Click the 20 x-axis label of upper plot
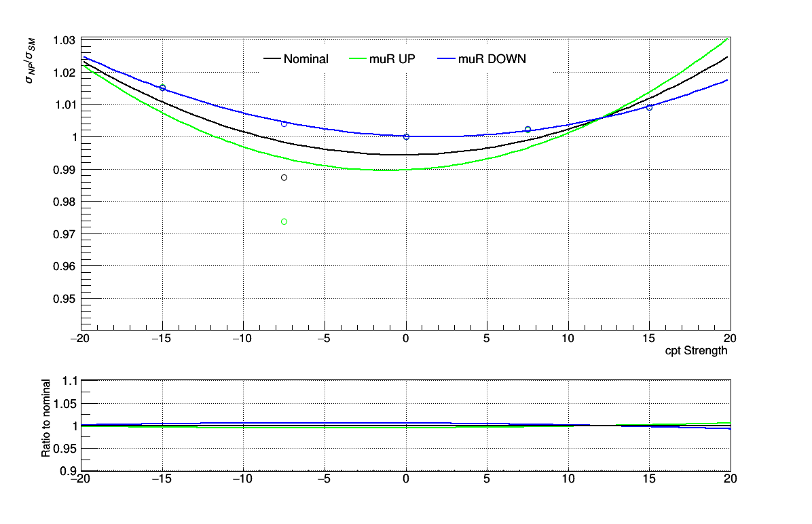 730,339
